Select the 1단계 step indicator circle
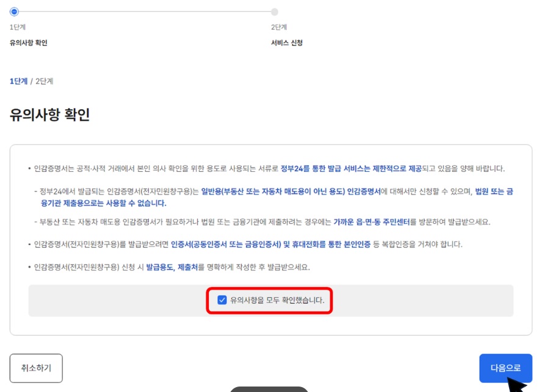This screenshot has height=392, width=539. pyautogui.click(x=14, y=12)
